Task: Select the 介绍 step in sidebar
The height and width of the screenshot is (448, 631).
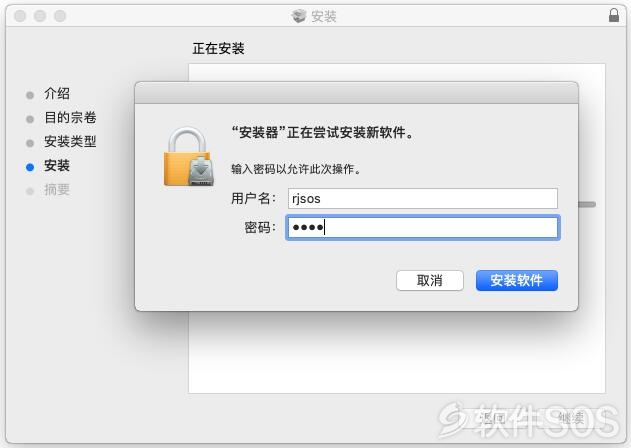Action: [x=57, y=93]
